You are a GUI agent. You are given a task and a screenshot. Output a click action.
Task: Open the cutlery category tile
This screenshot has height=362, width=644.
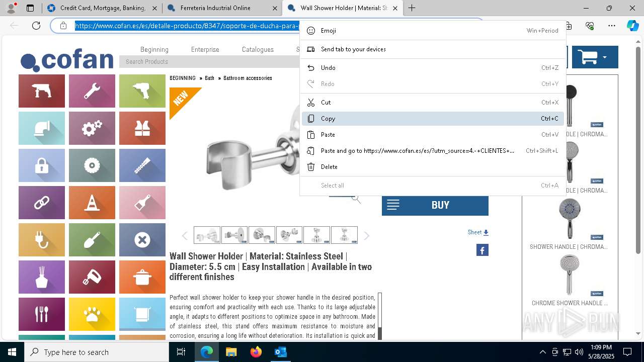42,314
